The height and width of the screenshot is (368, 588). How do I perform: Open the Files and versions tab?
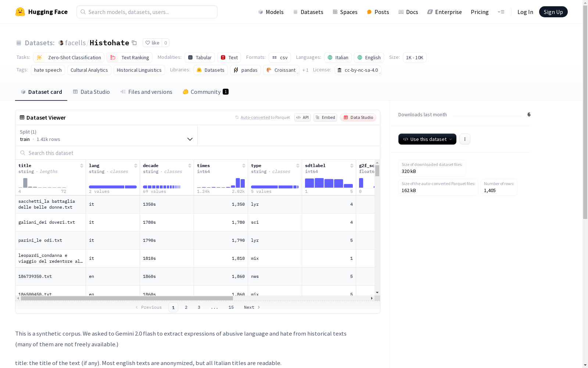pos(146,92)
